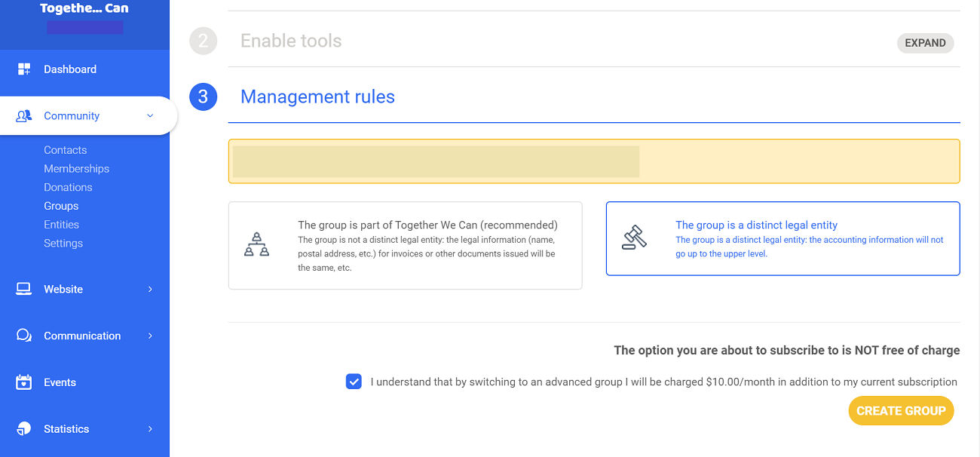Click the step 3 number circle
This screenshot has width=980, height=457.
204,97
